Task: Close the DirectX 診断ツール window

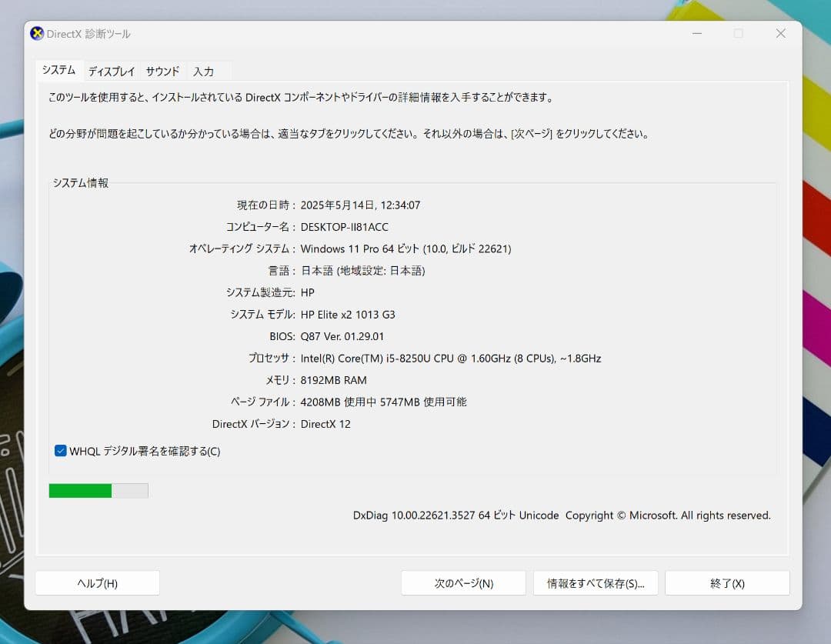Action: pyautogui.click(x=780, y=33)
